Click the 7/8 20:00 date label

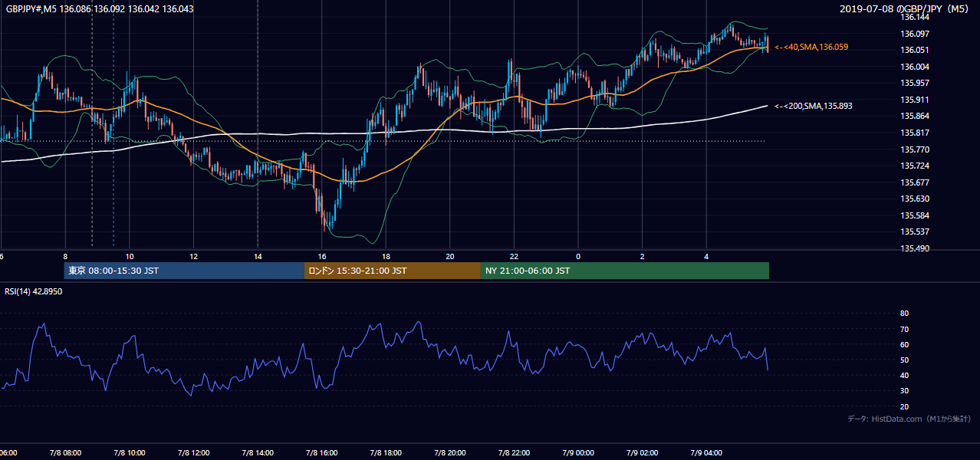(450, 453)
